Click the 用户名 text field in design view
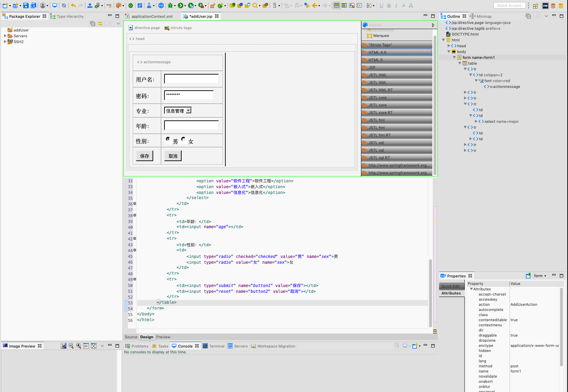Screen dimensions: 568x392 191,79
